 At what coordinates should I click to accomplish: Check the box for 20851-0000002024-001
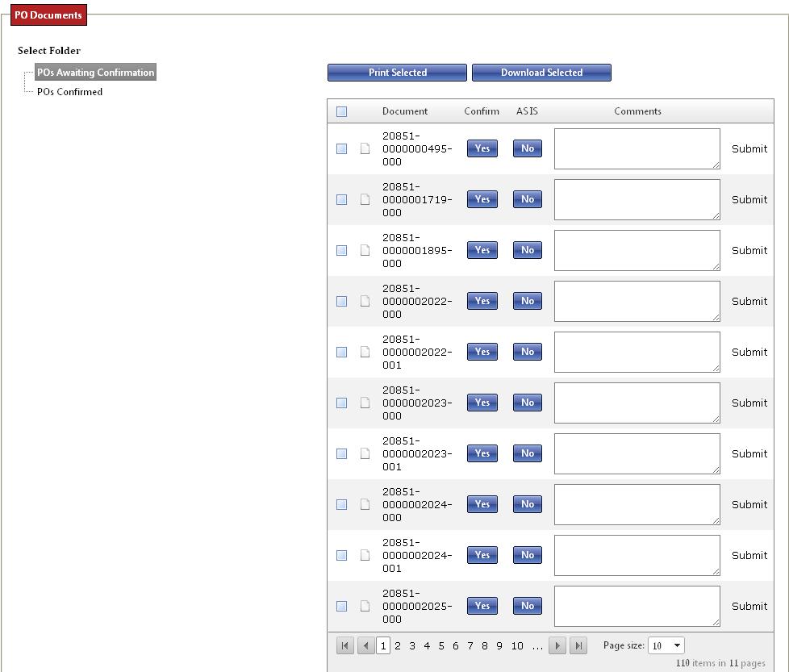click(342, 555)
